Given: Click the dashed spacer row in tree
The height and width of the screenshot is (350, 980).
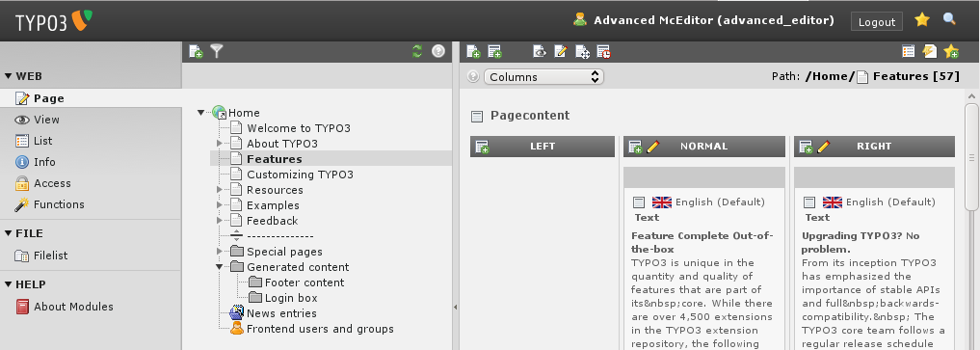Looking at the screenshot, I should tap(280, 236).
